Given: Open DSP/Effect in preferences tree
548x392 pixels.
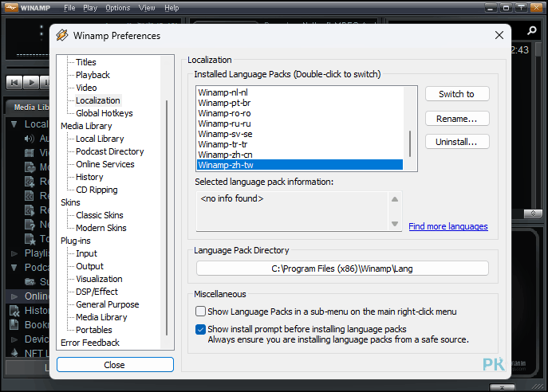Looking at the screenshot, I should (97, 292).
